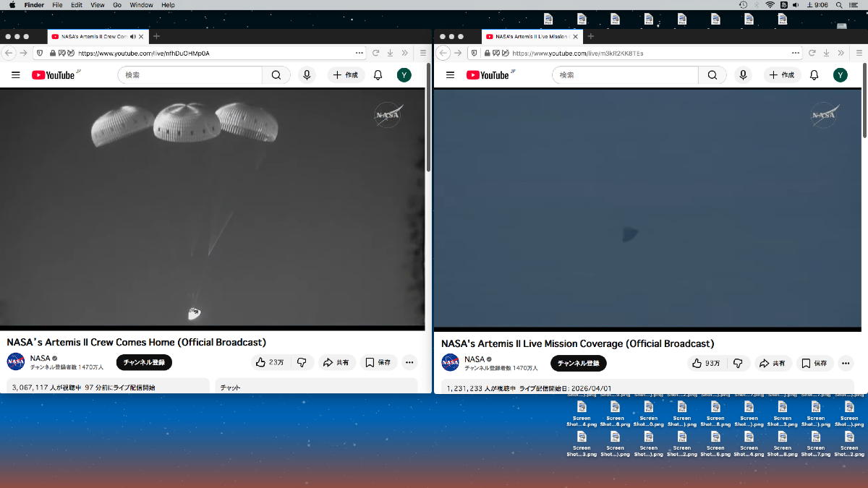
Task: Like the Live Mission Coverage video
Action: pyautogui.click(x=706, y=363)
